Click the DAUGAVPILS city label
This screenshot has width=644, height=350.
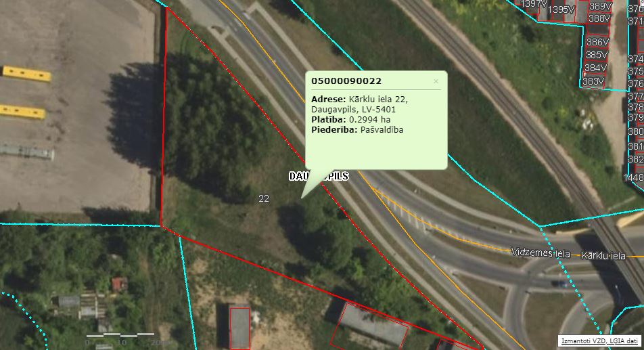pos(319,176)
